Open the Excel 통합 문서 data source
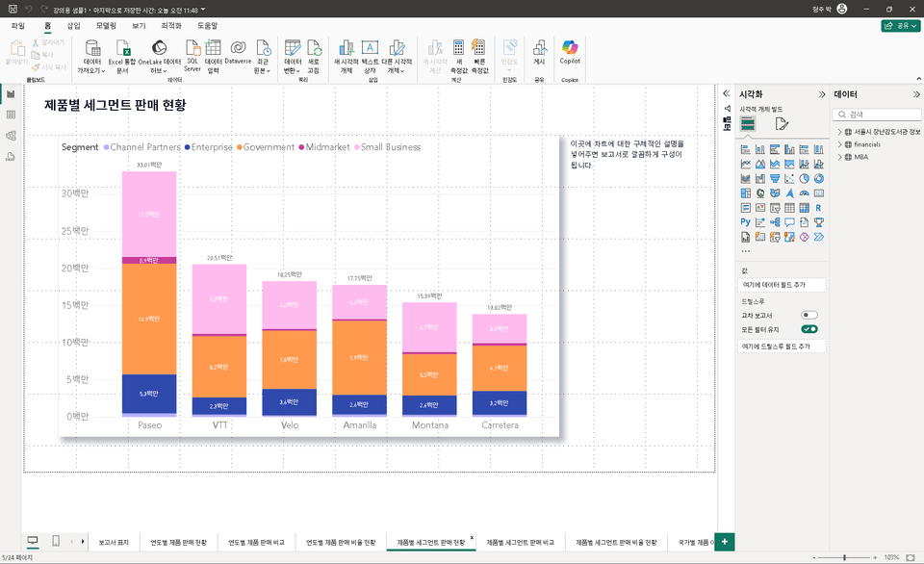Screen dimensions: 924x564 (x=122, y=57)
